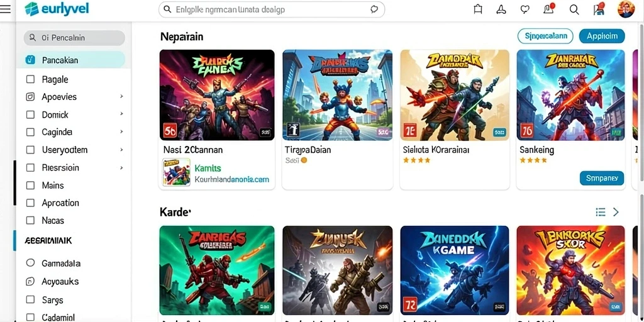This screenshot has width=644, height=322.
Task: Enable the Nacas checkbox
Action: (30, 220)
